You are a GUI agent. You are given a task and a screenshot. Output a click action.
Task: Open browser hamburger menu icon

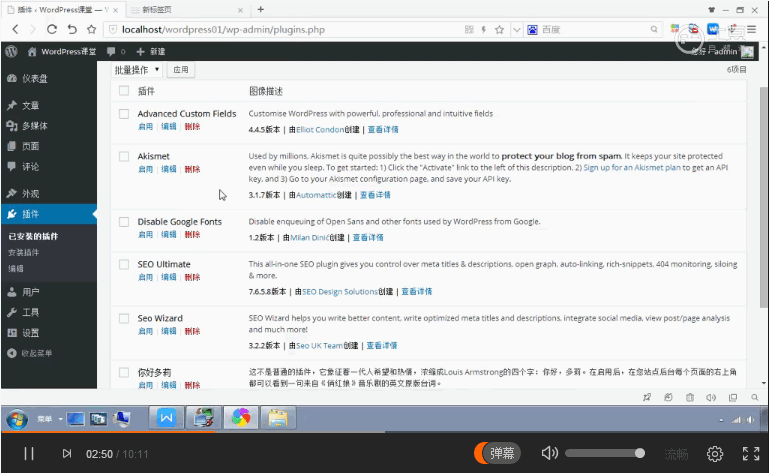click(752, 29)
